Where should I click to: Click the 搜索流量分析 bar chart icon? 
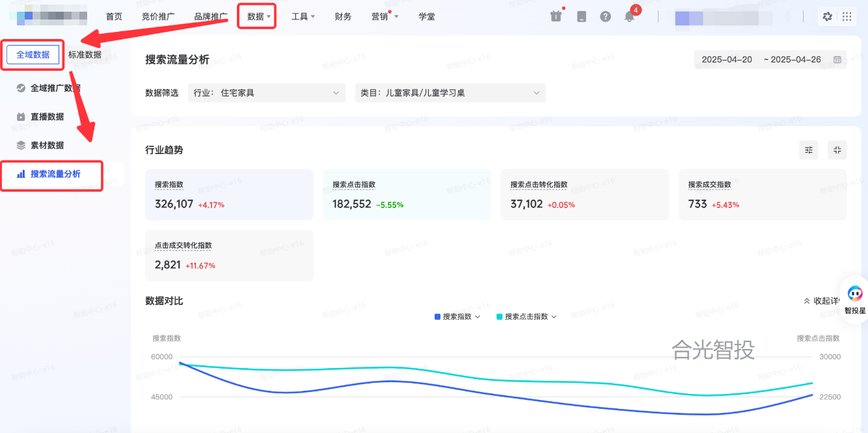21,174
